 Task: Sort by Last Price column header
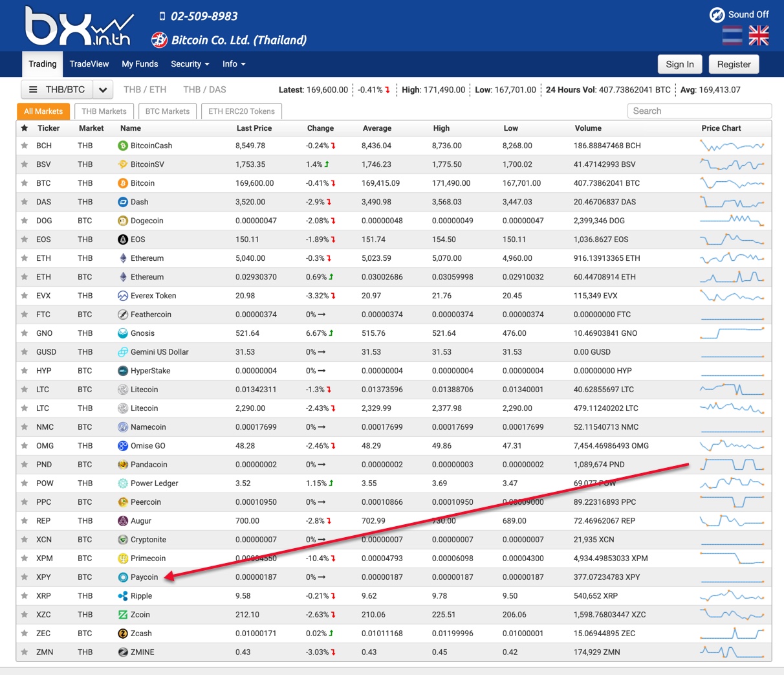point(254,128)
